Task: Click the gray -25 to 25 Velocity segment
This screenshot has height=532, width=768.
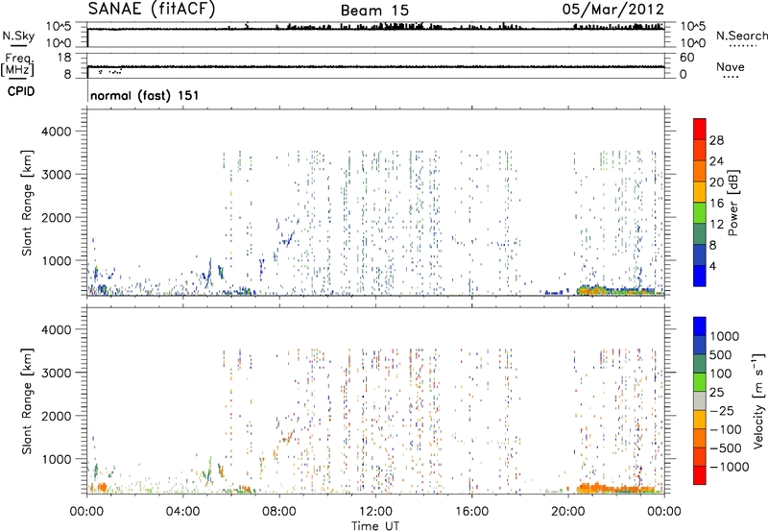Action: (700, 400)
